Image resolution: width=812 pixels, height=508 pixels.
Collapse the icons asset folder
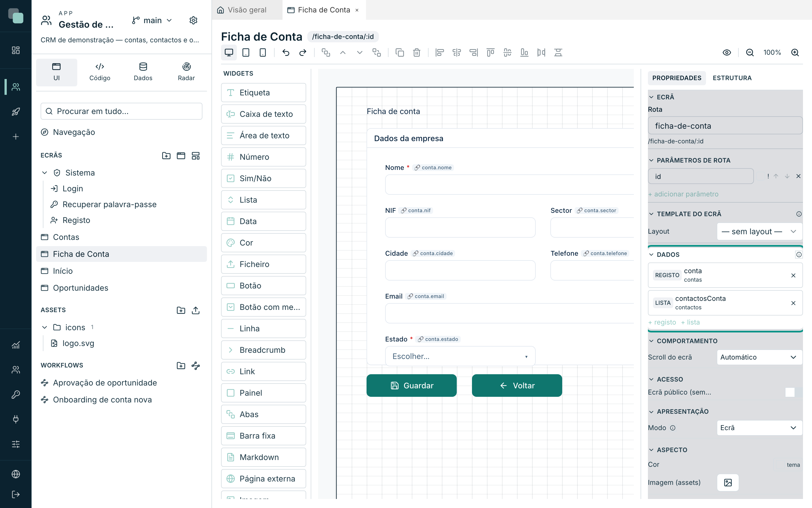(x=45, y=327)
